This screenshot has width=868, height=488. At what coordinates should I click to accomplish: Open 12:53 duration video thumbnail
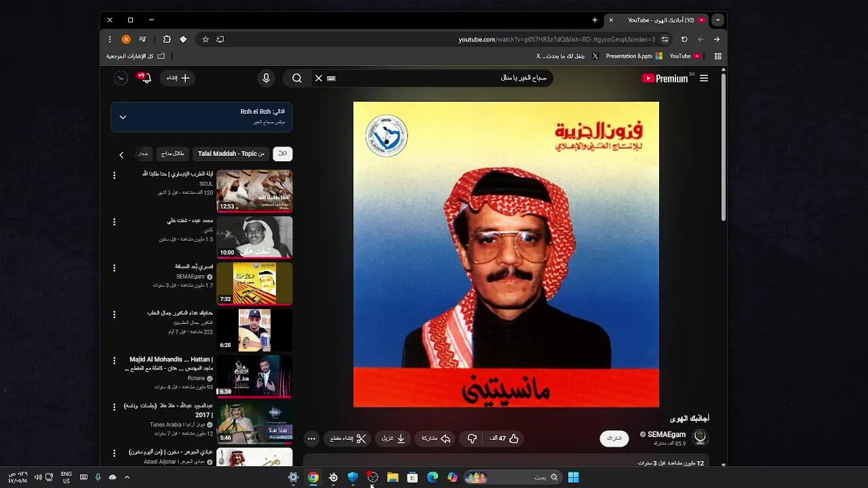tap(254, 190)
